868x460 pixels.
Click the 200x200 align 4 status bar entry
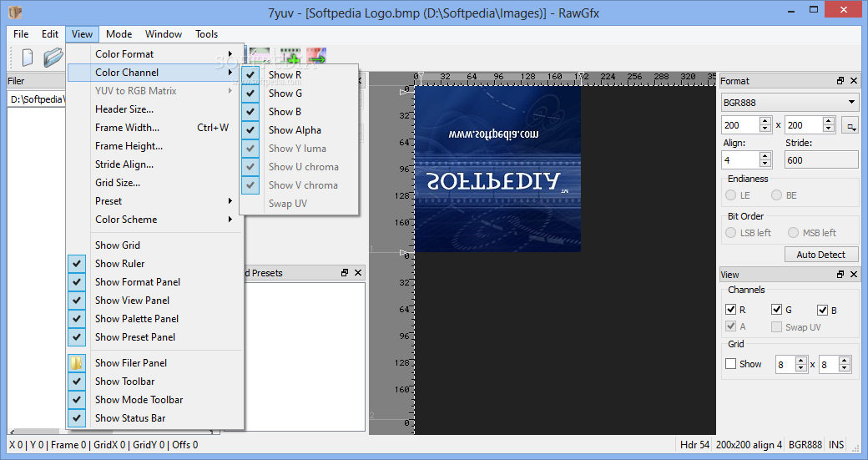pyautogui.click(x=749, y=444)
